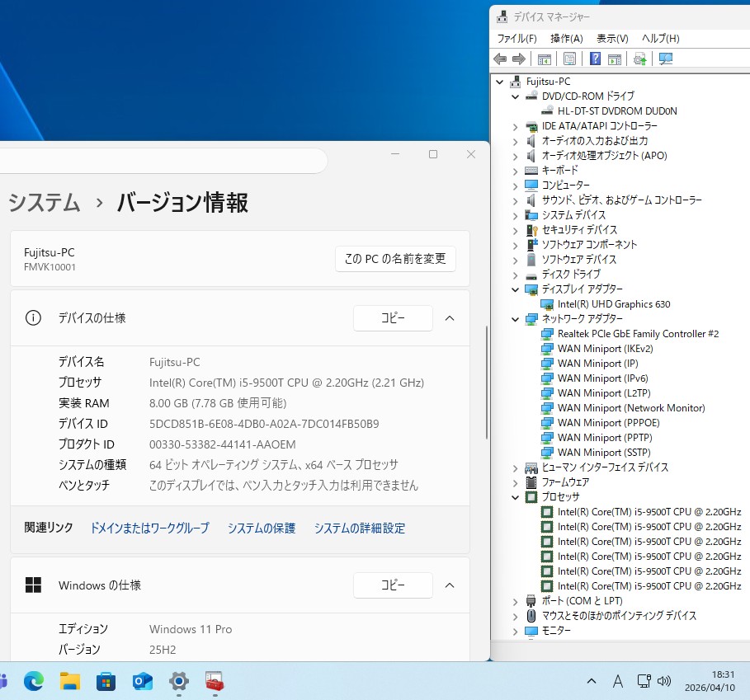750x700 pixels.
Task: Expand the キーボード device category
Action: (516, 171)
